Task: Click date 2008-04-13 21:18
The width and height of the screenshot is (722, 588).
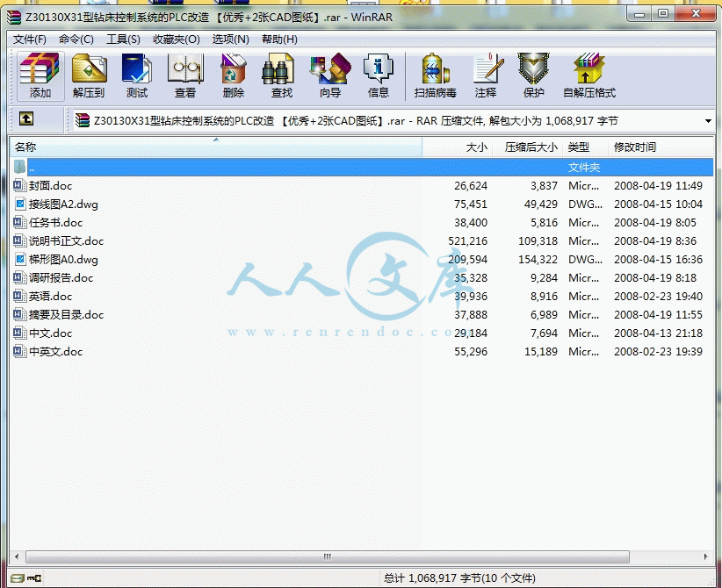Action: (x=658, y=333)
